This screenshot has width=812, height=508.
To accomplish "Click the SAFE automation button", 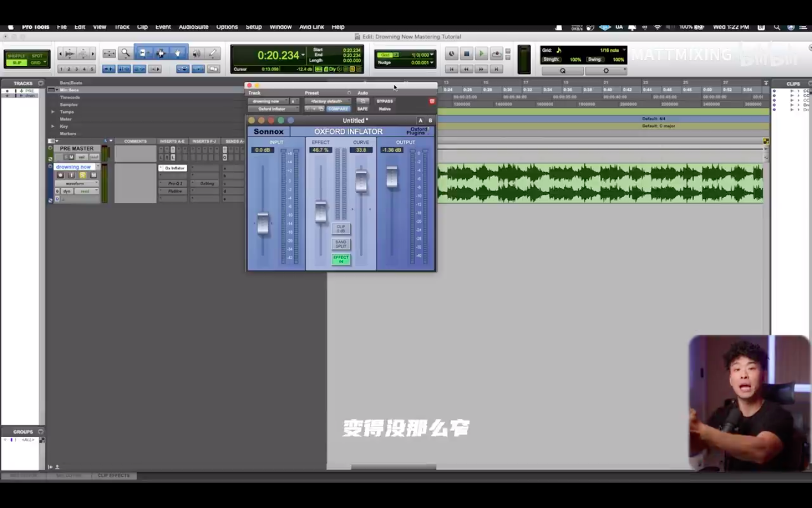I will 363,109.
